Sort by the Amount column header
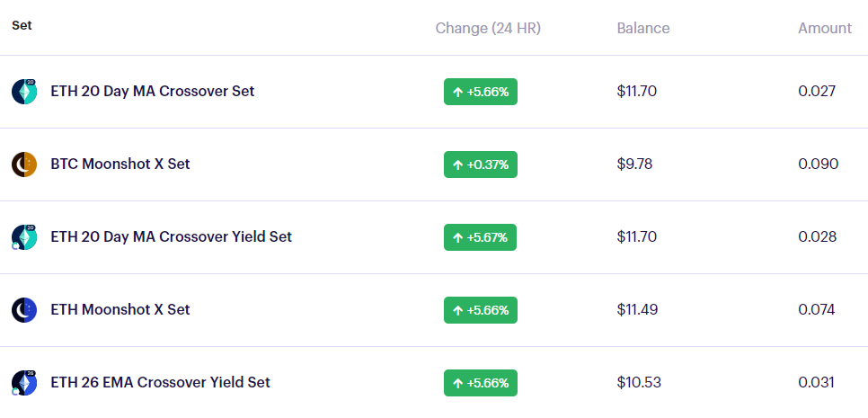Viewport: 868px width, 418px height. (x=825, y=28)
